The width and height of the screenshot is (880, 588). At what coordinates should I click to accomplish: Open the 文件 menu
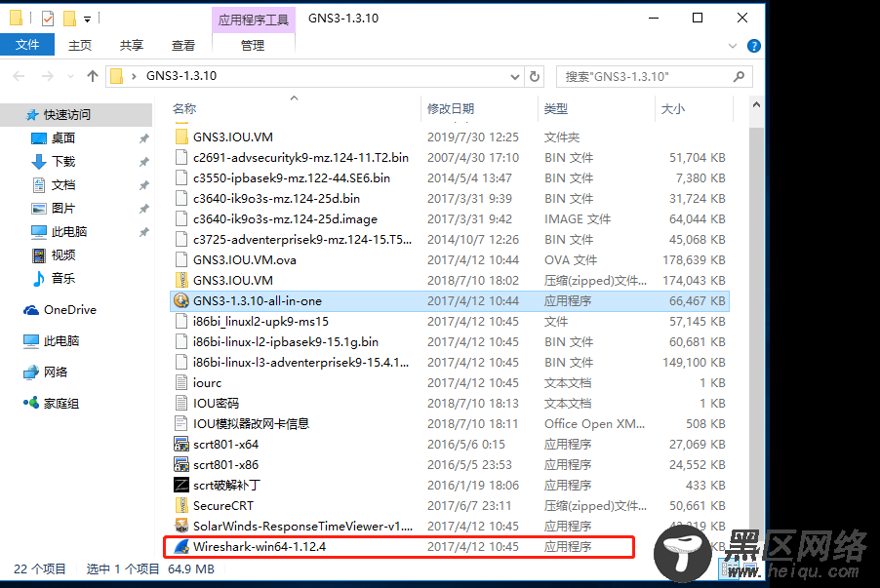[x=27, y=45]
